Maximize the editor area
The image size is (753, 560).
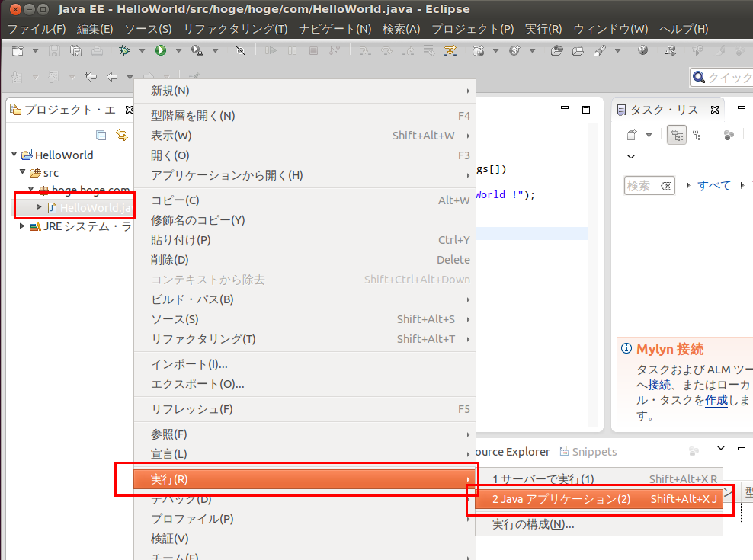coord(586,110)
